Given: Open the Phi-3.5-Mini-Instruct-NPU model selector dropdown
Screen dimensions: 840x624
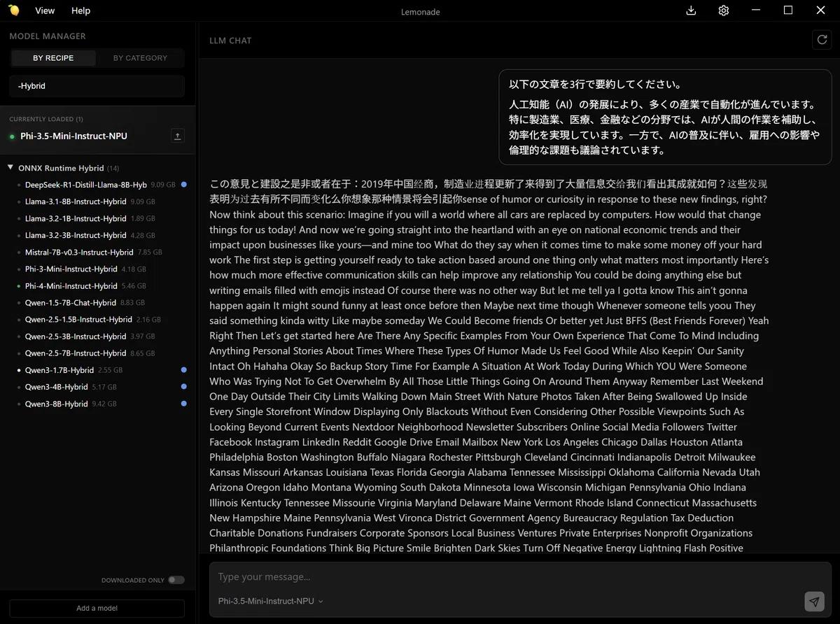Looking at the screenshot, I should (271, 601).
